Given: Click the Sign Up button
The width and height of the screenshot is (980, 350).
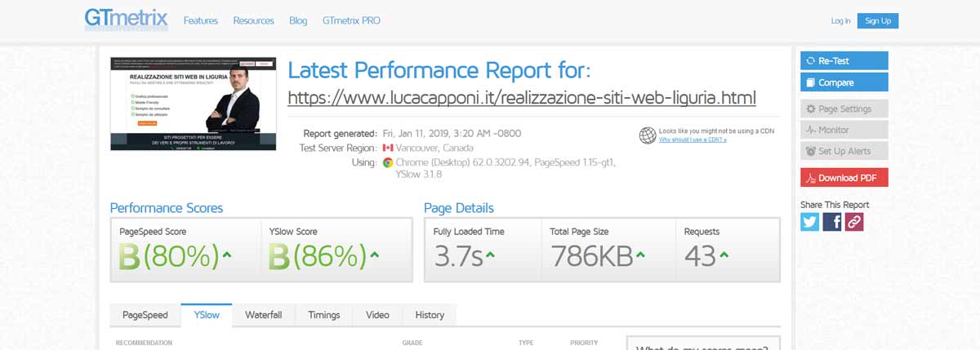Looking at the screenshot, I should 878,20.
